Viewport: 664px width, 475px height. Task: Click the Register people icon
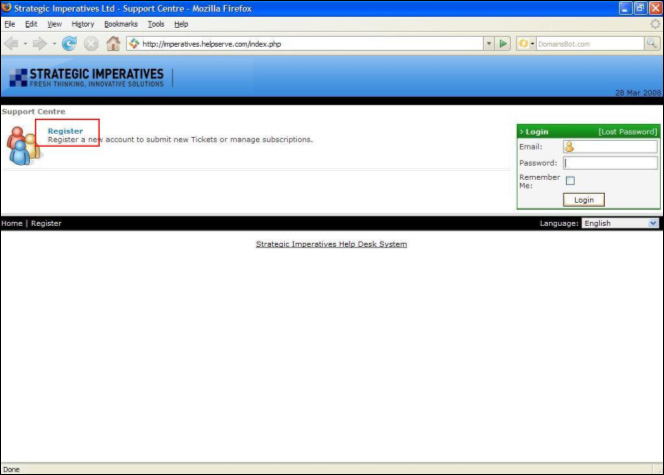(x=22, y=146)
